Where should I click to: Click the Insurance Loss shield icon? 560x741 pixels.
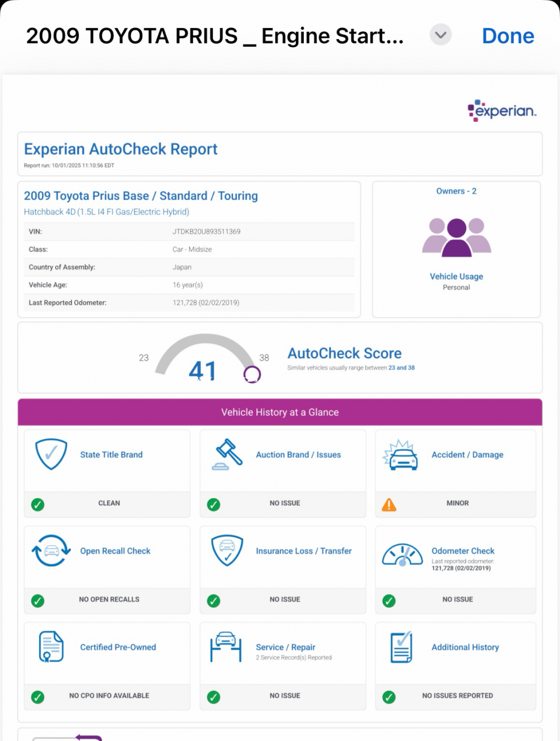click(x=227, y=550)
